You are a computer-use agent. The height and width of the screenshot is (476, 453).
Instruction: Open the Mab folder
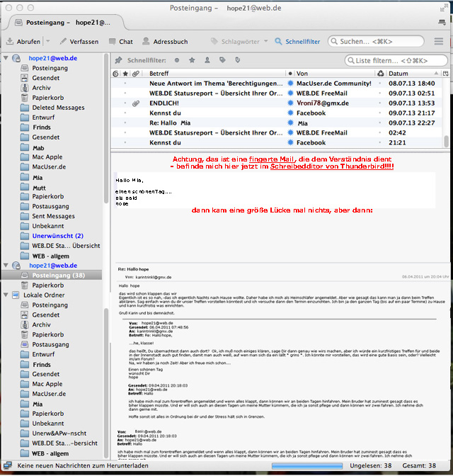(38, 148)
